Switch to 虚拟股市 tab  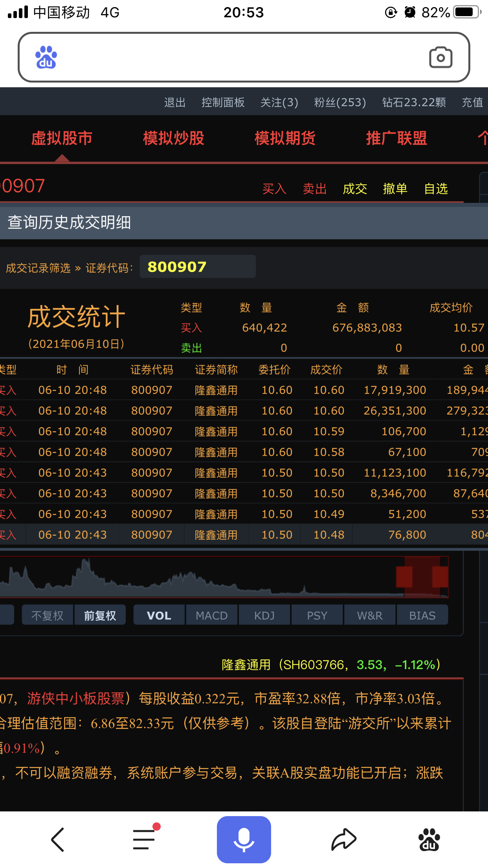[x=62, y=138]
